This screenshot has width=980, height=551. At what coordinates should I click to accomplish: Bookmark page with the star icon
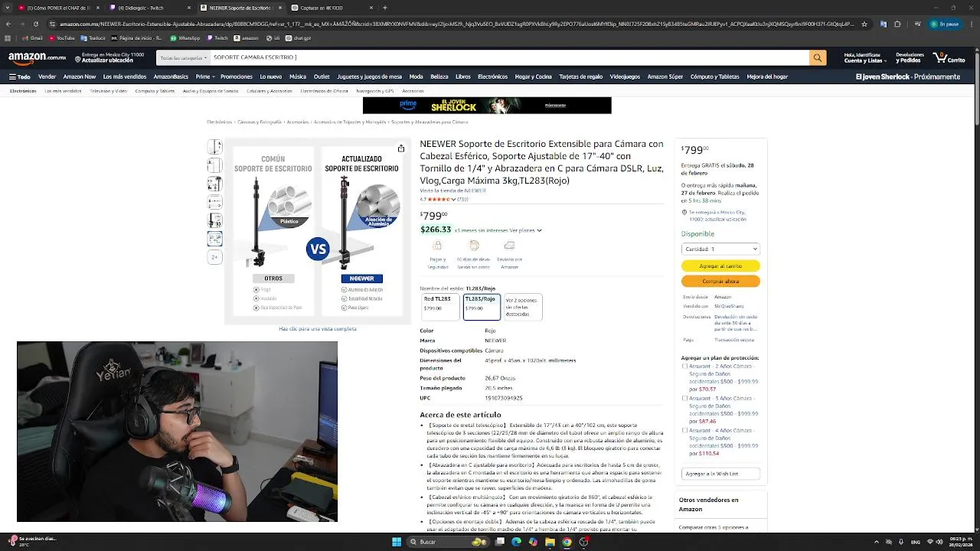click(x=864, y=24)
